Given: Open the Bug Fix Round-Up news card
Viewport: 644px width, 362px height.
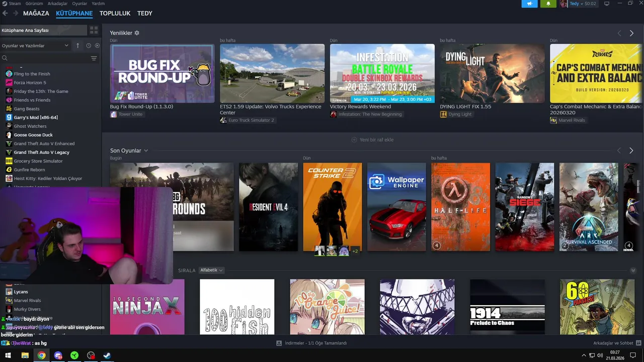Looking at the screenshot, I should click(162, 73).
